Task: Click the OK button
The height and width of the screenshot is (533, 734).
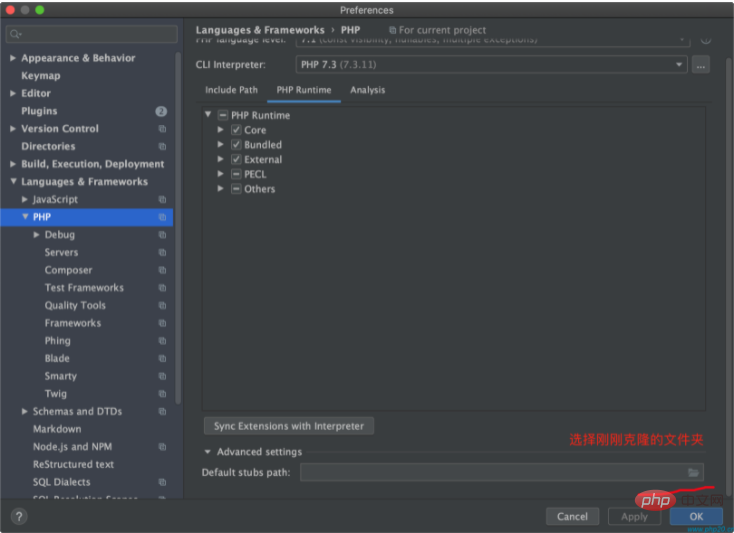Action: pos(696,517)
